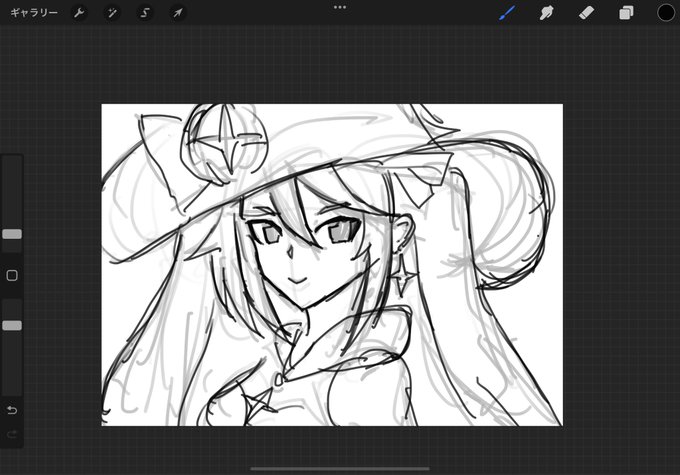680x475 pixels.
Task: Open the black color picker circle
Action: [666, 13]
